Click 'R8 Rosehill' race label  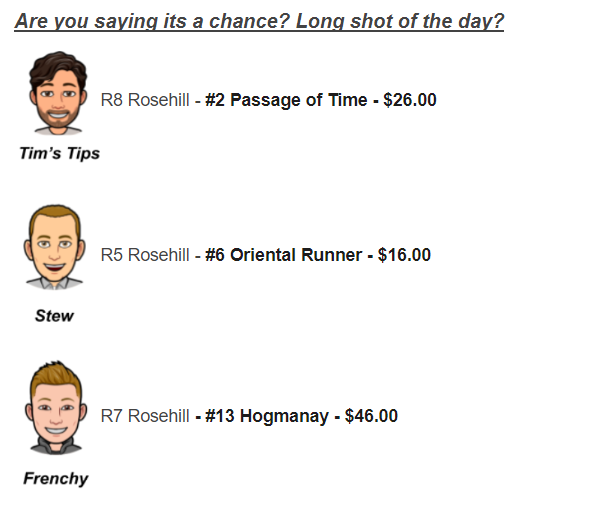pyautogui.click(x=145, y=100)
